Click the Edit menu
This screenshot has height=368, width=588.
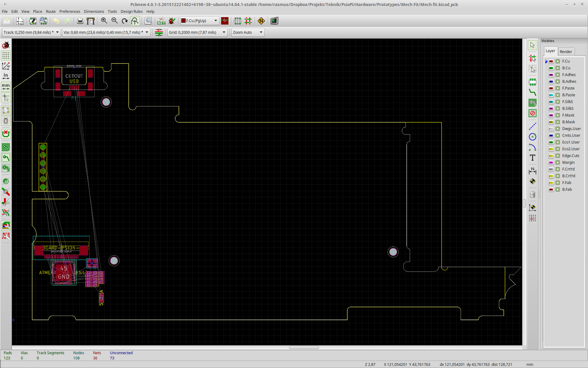pyautogui.click(x=15, y=11)
